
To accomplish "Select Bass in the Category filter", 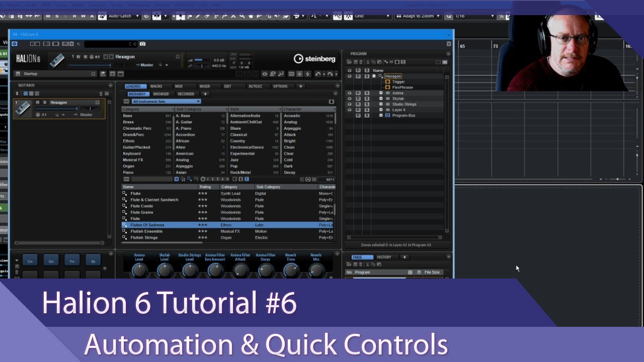I will [147, 116].
